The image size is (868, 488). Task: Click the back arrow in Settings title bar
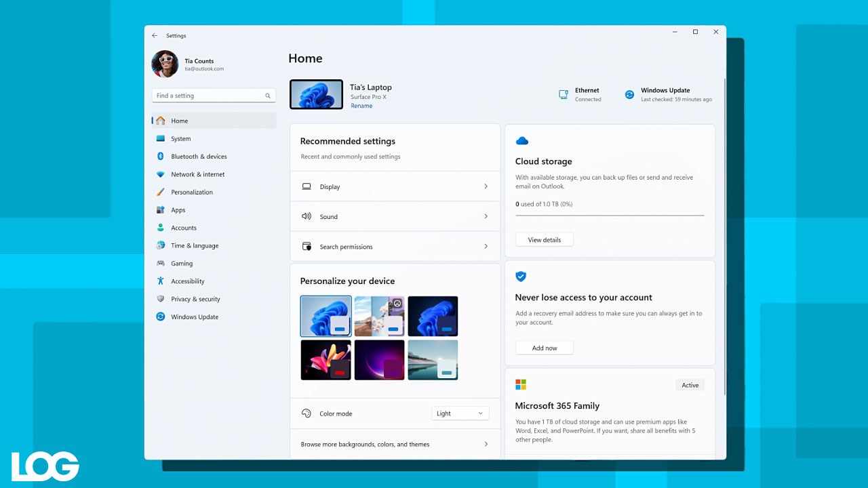(155, 35)
